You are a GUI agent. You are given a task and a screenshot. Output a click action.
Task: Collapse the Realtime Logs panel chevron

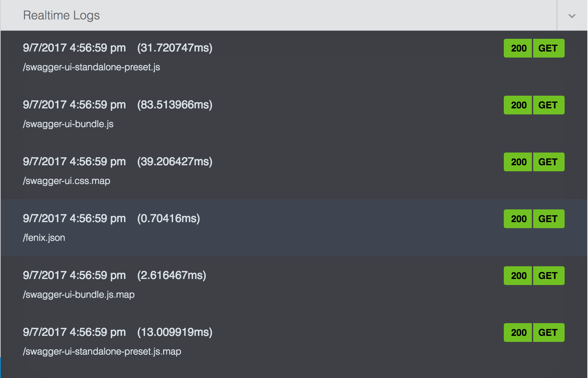tap(571, 15)
